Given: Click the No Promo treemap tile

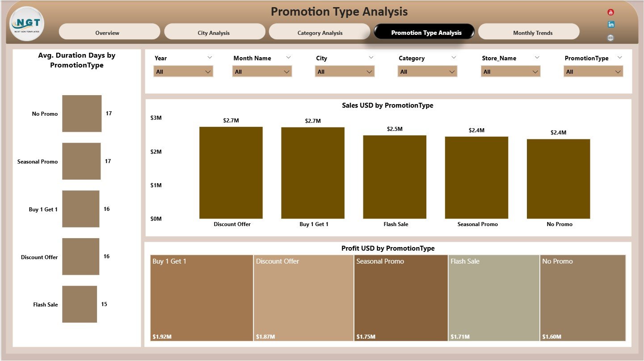Looking at the screenshot, I should pos(582,297).
